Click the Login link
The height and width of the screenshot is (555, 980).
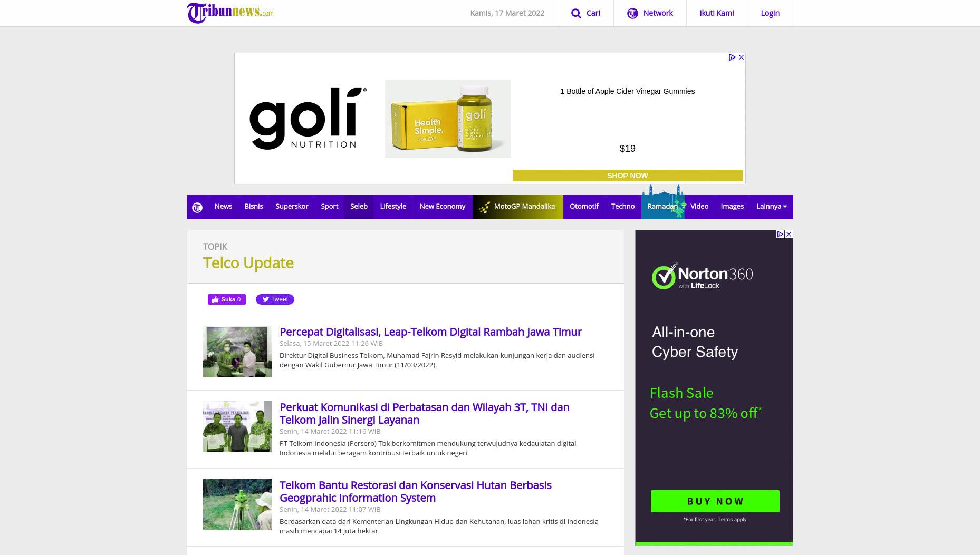770,13
